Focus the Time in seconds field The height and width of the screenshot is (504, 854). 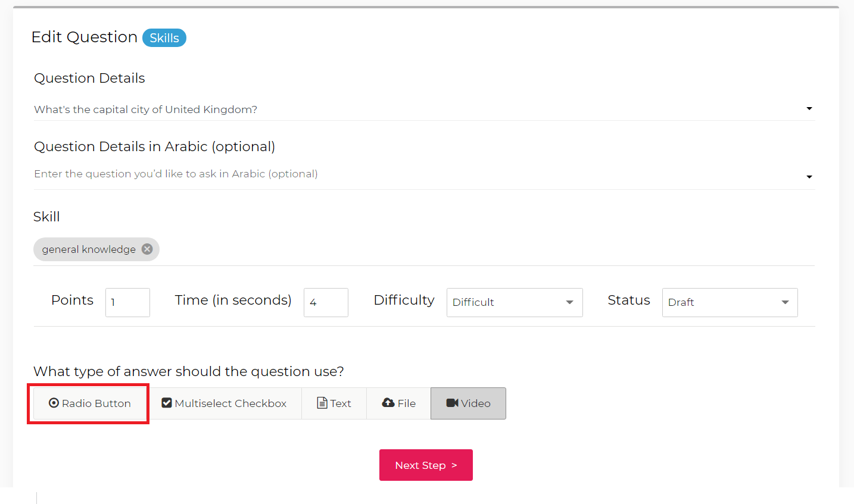326,302
